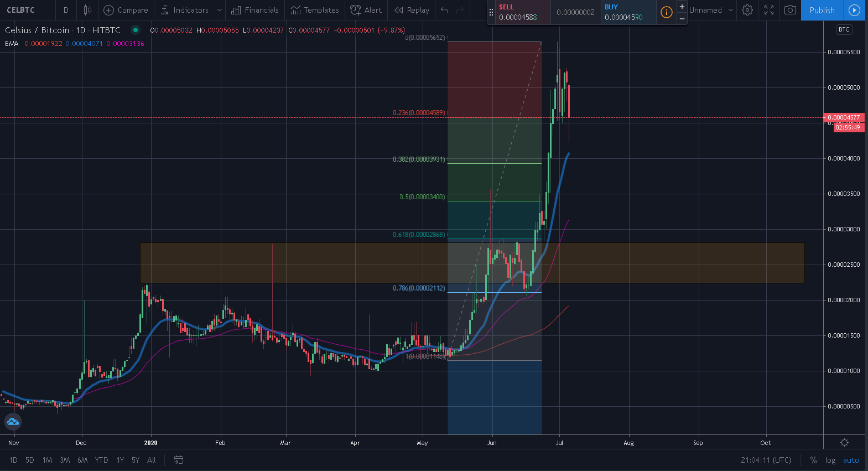Open the candlestick chart style selector
Viewport: 868px width, 471px height.
(87, 10)
